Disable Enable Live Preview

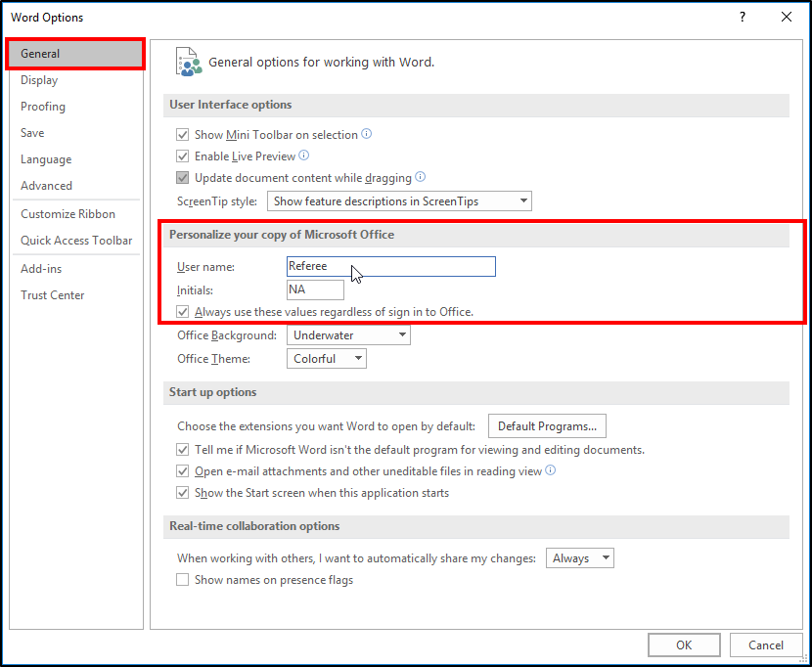tap(183, 156)
